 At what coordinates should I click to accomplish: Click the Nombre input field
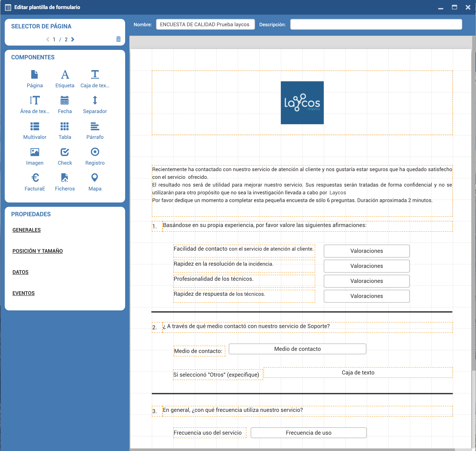point(205,25)
